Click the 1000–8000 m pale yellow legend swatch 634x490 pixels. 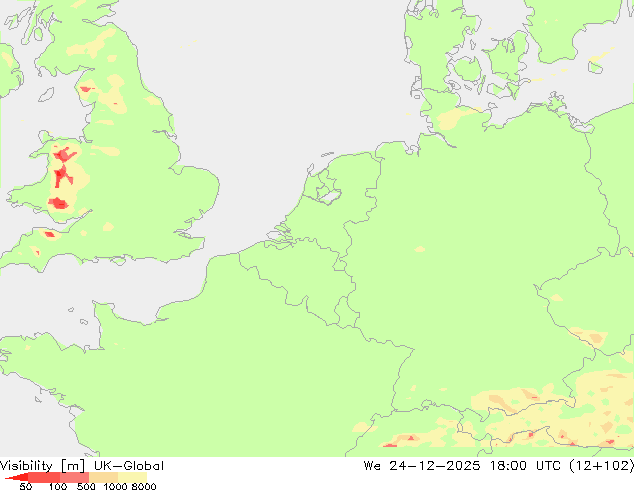coord(133,477)
